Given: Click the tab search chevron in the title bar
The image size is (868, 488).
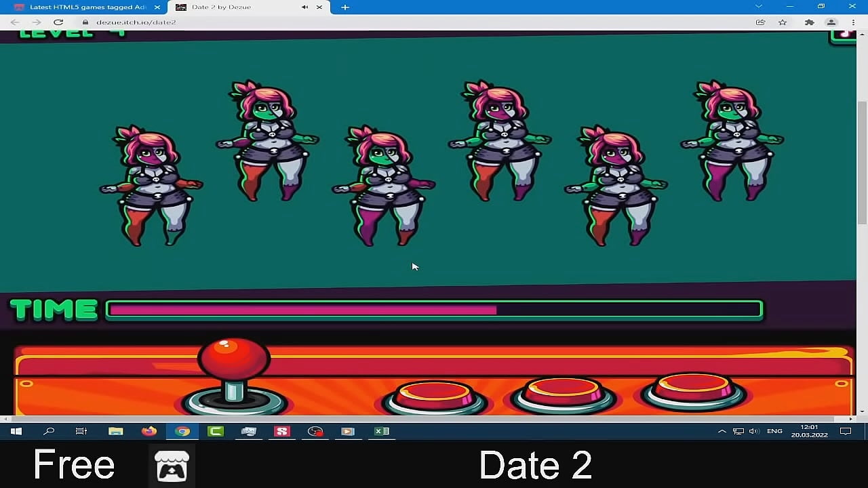Looking at the screenshot, I should click(759, 7).
